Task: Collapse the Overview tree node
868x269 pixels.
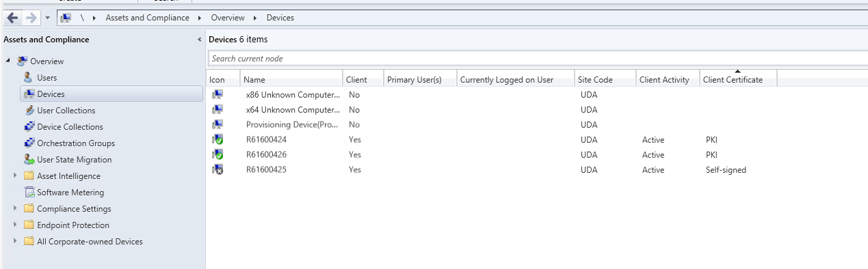Action: pyautogui.click(x=8, y=61)
